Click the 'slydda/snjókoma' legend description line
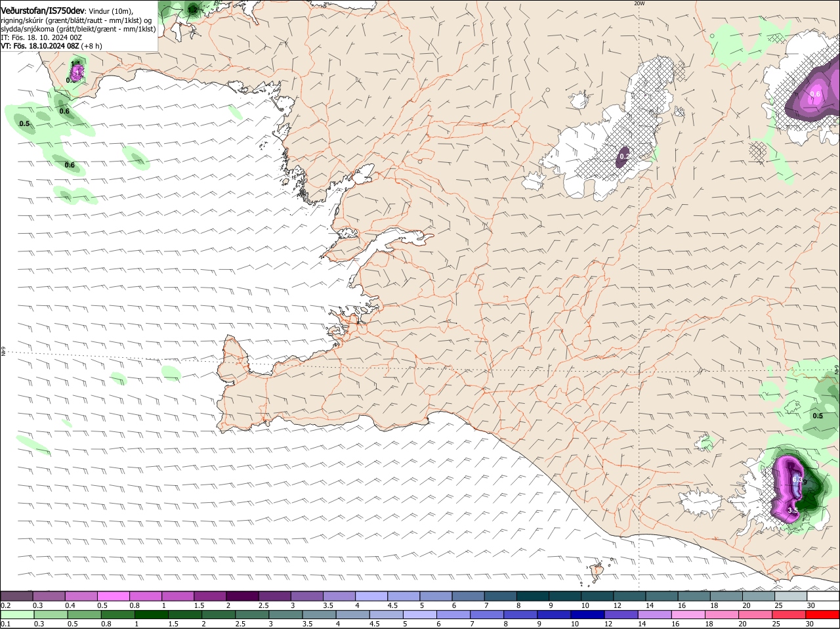 [x=78, y=29]
